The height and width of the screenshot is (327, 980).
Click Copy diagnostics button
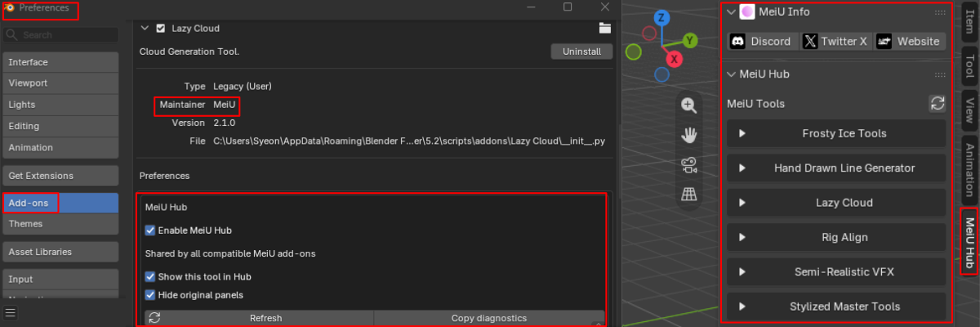pos(489,318)
